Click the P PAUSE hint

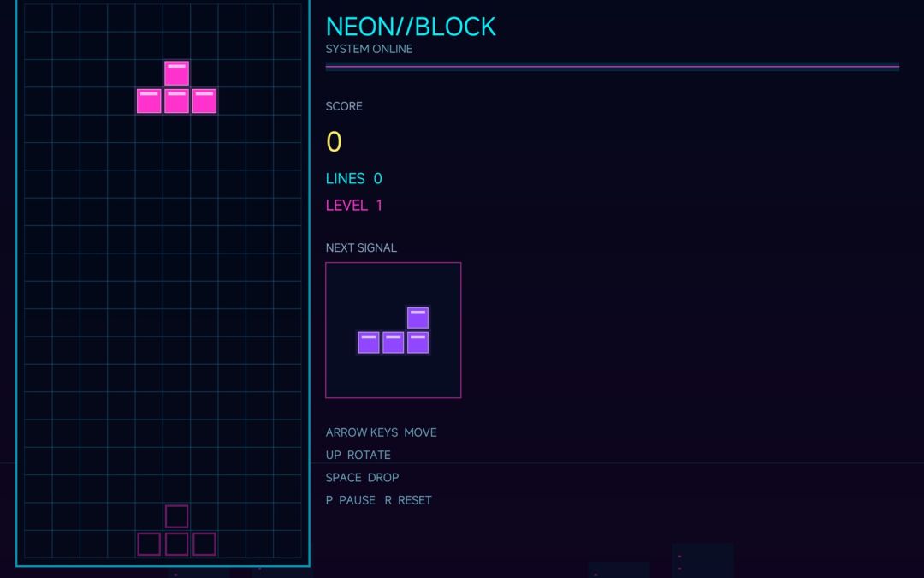(x=351, y=500)
